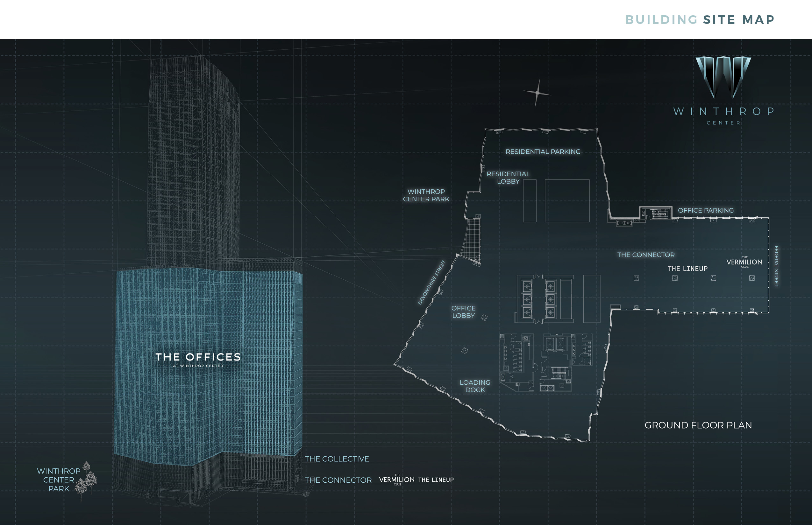Click the restroom block drawing above the loading dock
Viewport: 812px width, 525px height.
click(516, 362)
